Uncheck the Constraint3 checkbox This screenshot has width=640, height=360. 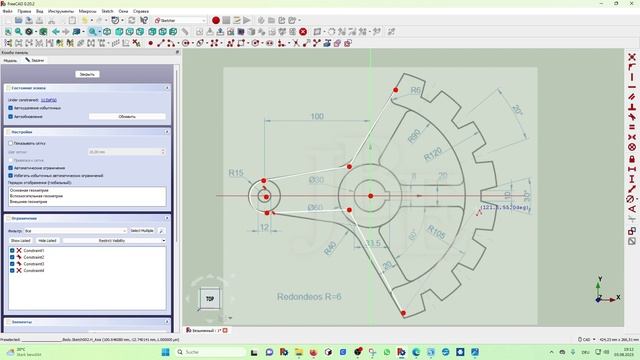[x=12, y=264]
